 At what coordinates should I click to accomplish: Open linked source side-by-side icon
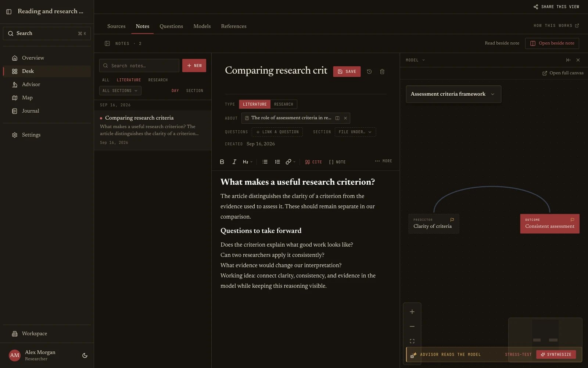(337, 118)
